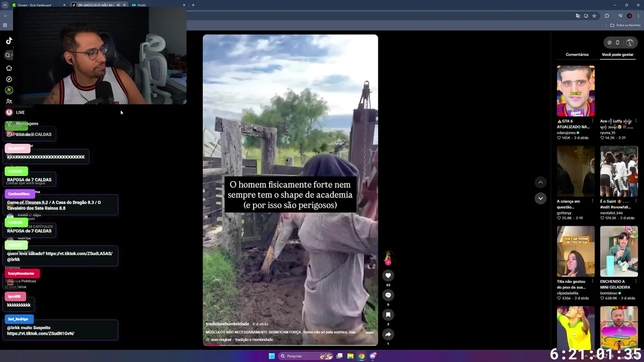Screen dimensions: 644x362
Task: Open Mensagens in the TikTok sidebar
Action: (x=22, y=124)
